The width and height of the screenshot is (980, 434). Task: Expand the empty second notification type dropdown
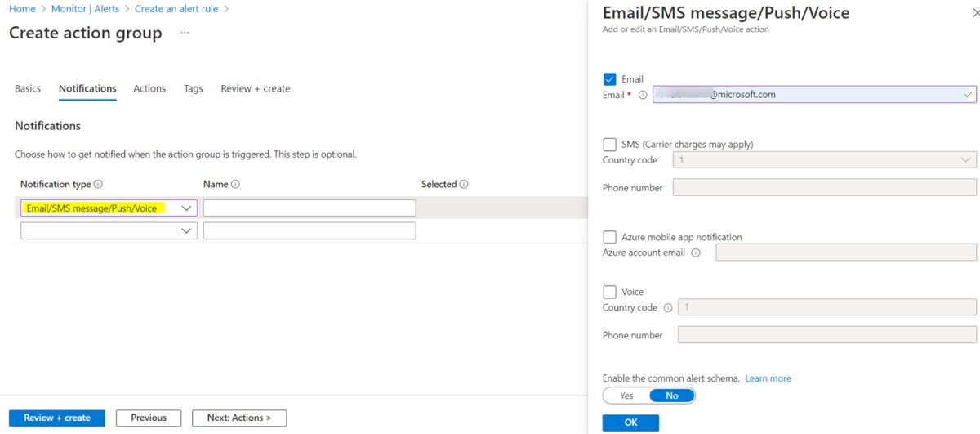click(109, 231)
